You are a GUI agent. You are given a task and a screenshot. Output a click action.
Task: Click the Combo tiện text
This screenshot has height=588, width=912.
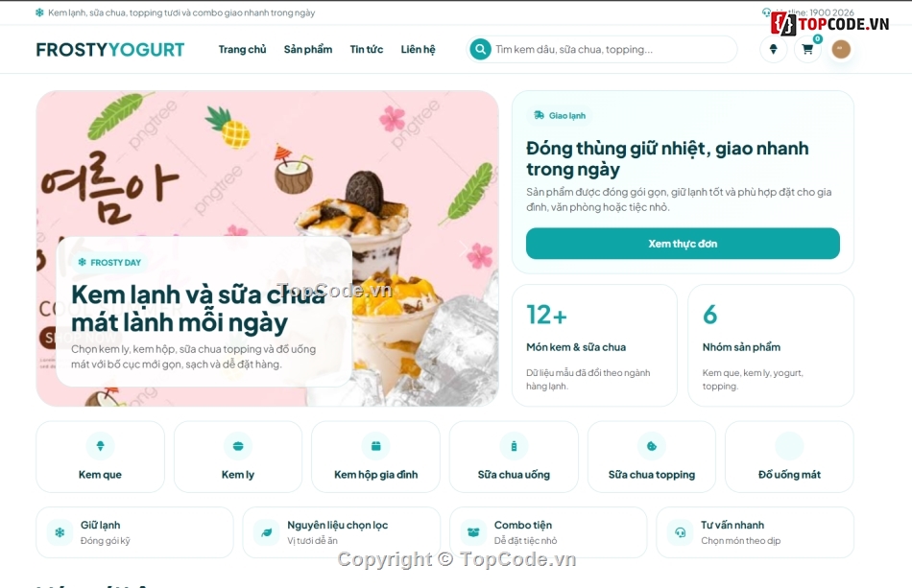[x=523, y=526]
